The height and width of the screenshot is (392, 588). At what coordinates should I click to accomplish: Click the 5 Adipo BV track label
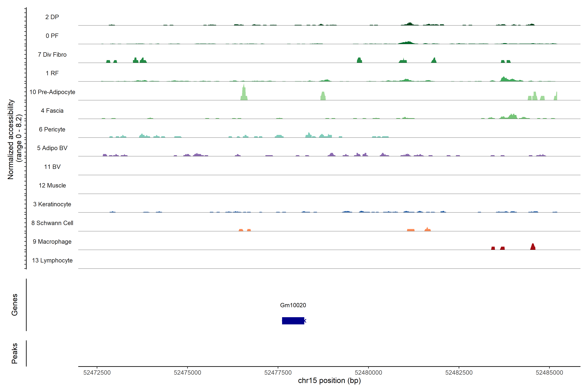pos(52,148)
